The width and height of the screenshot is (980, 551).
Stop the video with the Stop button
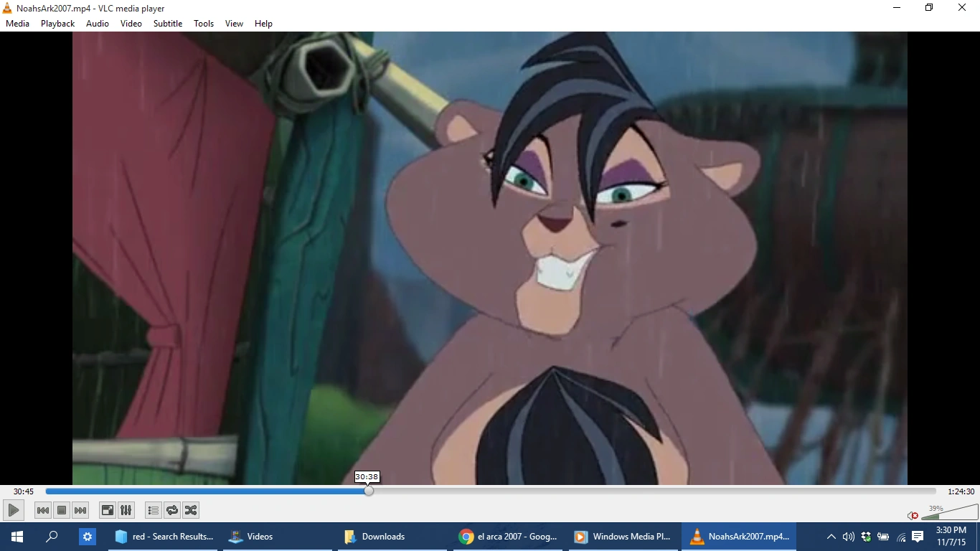[62, 510]
